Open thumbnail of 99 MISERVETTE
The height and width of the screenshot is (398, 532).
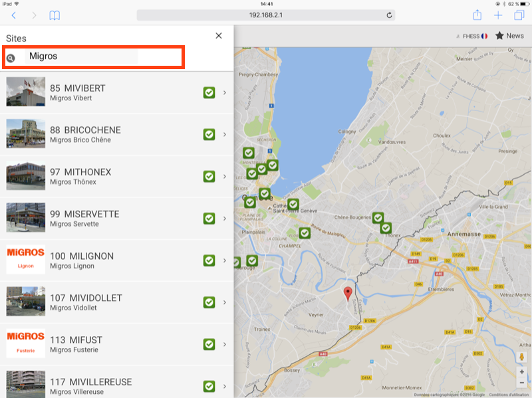(x=26, y=218)
